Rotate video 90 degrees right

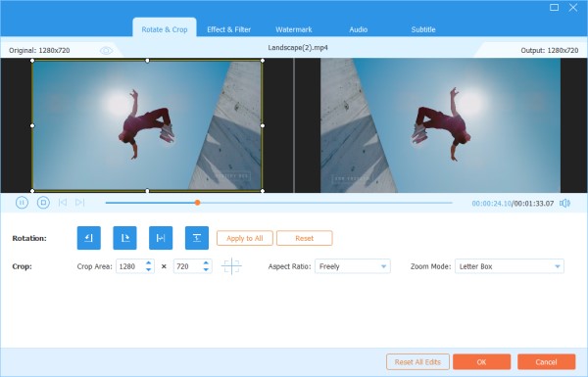click(124, 238)
